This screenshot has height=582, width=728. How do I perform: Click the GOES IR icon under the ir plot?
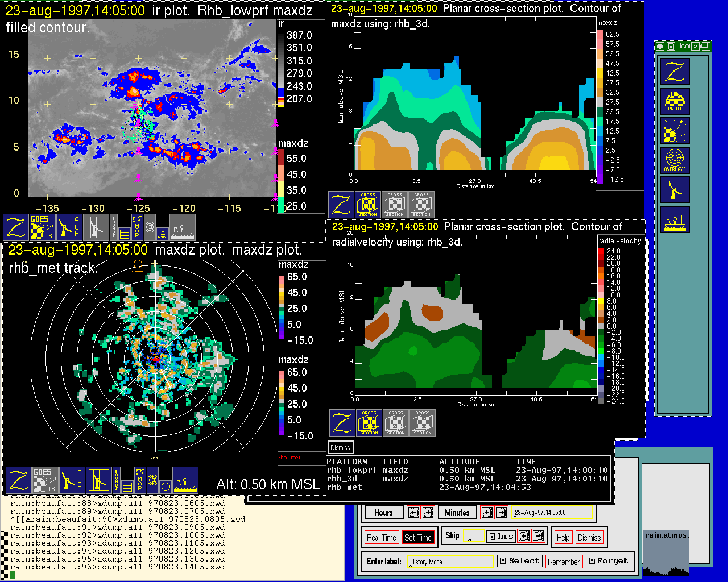click(43, 227)
